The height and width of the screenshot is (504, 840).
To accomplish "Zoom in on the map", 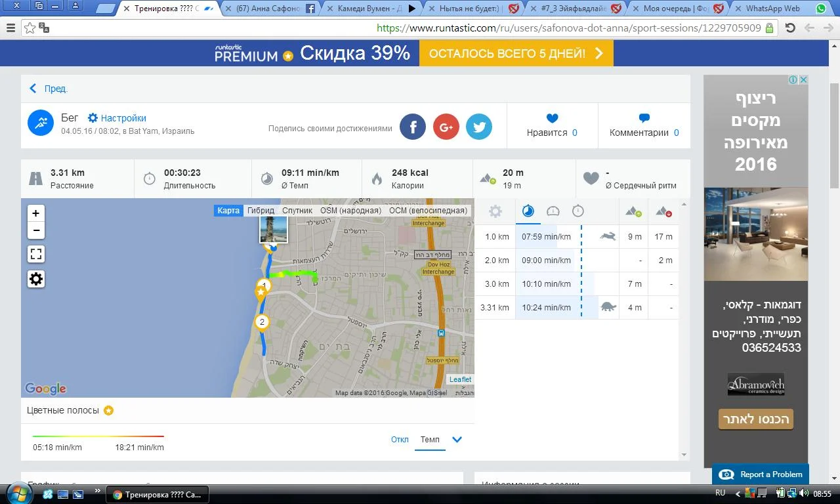I will coord(36,213).
